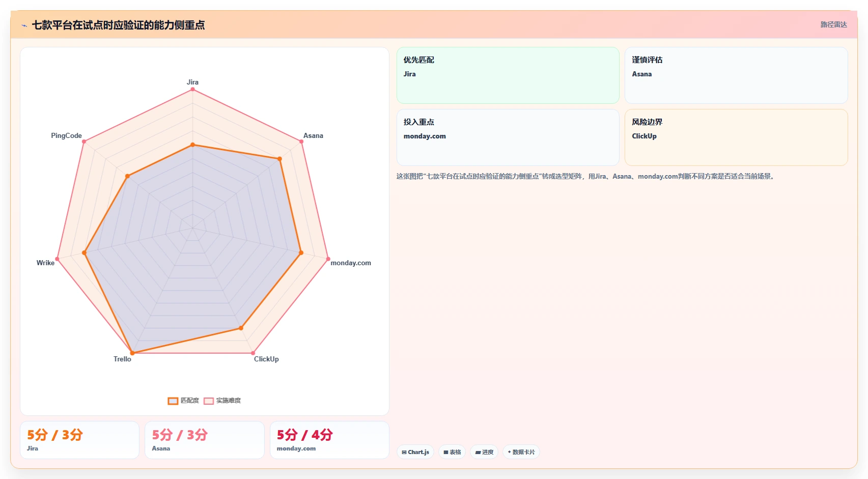Click the description sentence starting with 这张图把
Screen dimensions: 868x479
click(586, 177)
